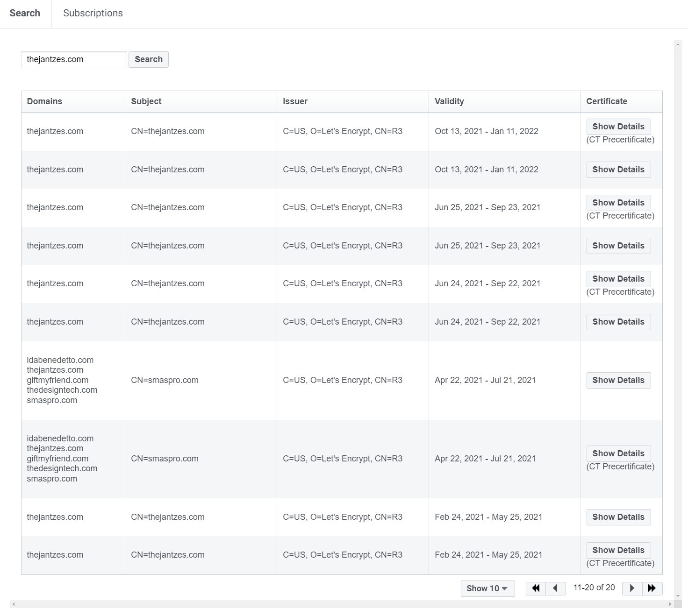Show Details for Apr 22, 2021 non-precertificate row
The width and height of the screenshot is (688, 616).
click(618, 380)
